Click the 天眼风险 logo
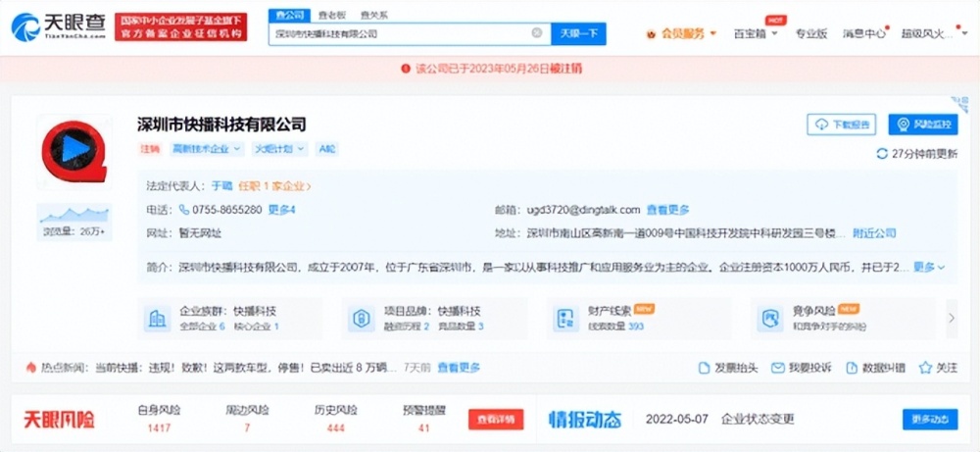The width and height of the screenshot is (980, 452). [x=60, y=420]
